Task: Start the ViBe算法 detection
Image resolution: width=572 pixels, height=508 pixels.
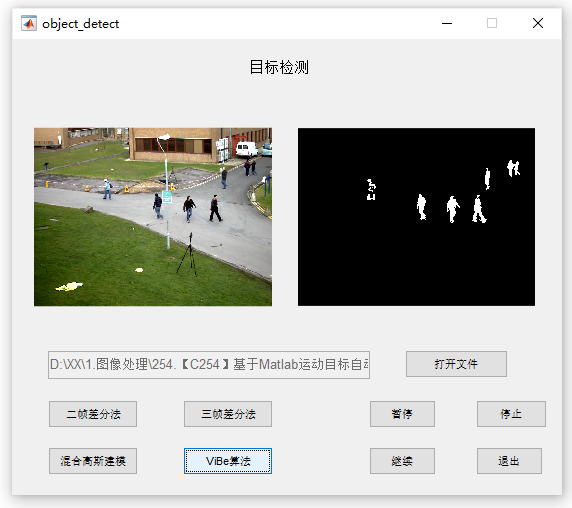Action: [x=228, y=461]
